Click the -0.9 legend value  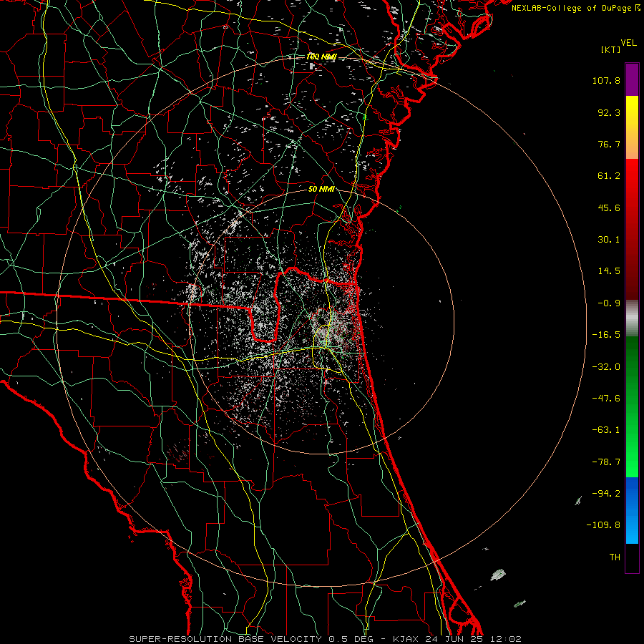click(x=609, y=303)
